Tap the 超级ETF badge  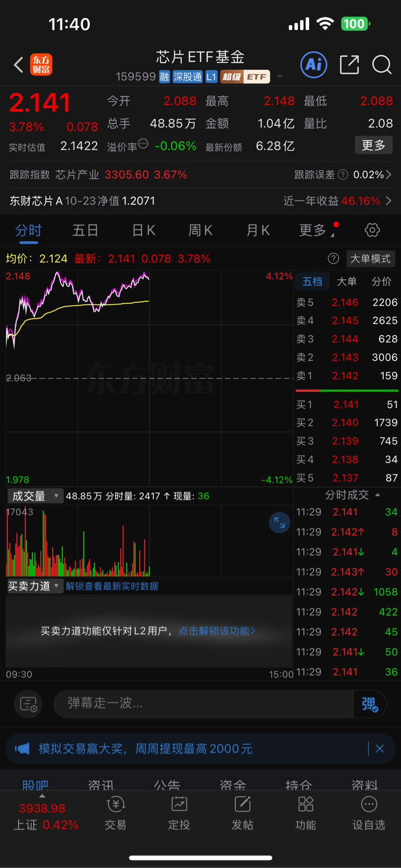pyautogui.click(x=245, y=77)
